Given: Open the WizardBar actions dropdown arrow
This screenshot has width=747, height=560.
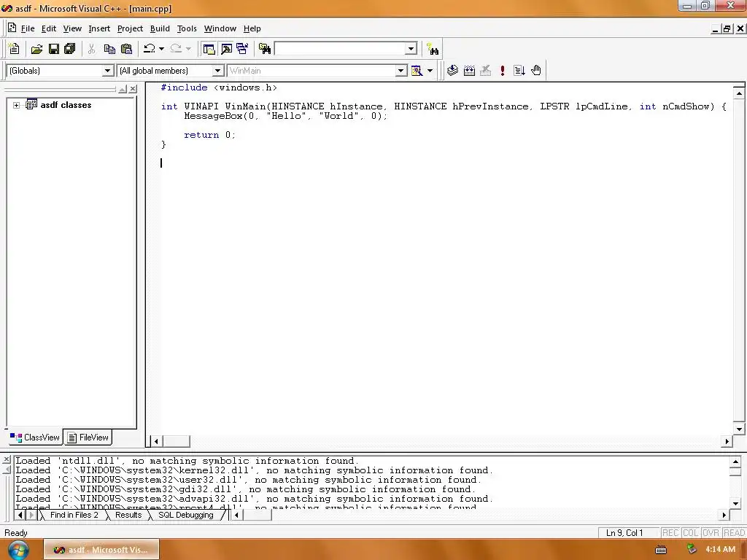Looking at the screenshot, I should 430,71.
